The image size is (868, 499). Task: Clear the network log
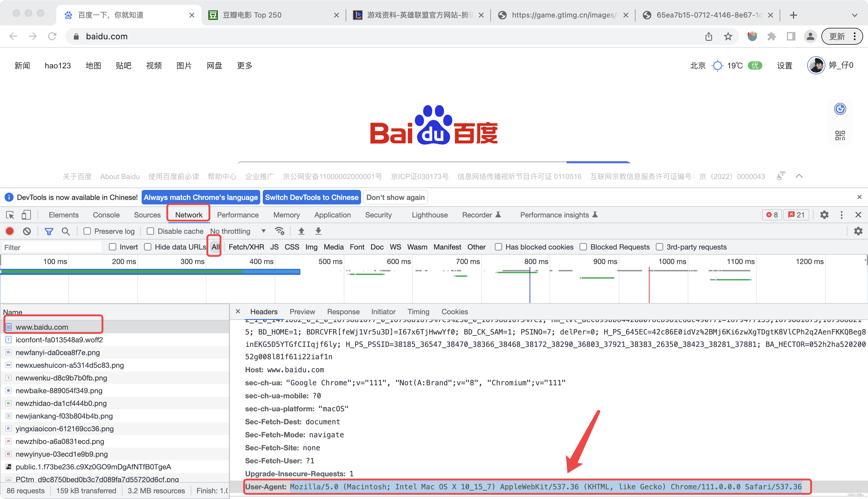27,231
